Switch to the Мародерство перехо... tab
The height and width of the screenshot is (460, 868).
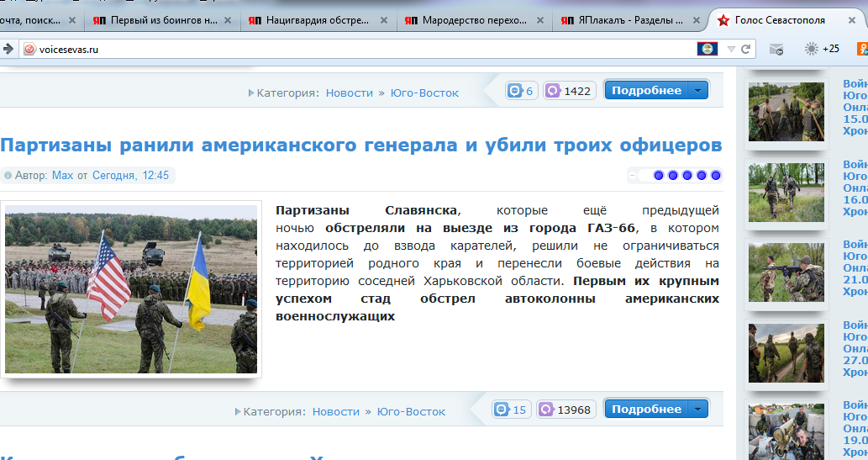coord(474,20)
